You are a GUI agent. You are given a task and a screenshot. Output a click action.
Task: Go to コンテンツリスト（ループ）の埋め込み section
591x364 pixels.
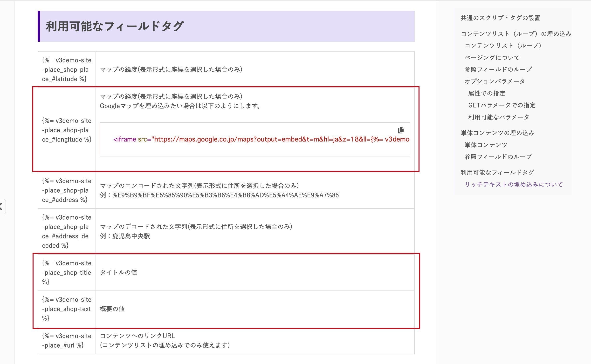point(516,34)
